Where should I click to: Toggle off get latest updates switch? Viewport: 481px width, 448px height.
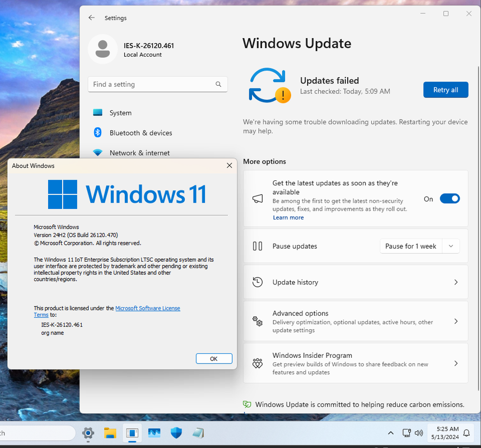click(x=450, y=199)
